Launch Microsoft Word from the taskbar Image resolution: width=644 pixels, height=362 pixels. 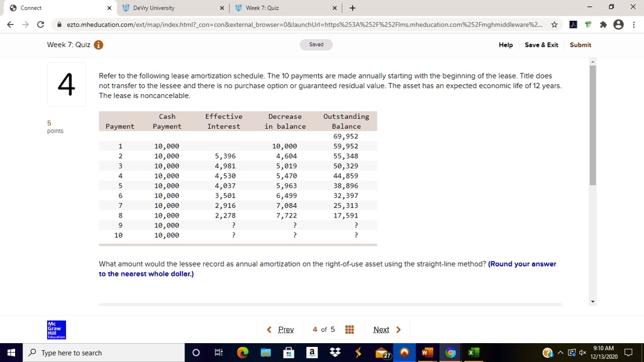coord(426,353)
